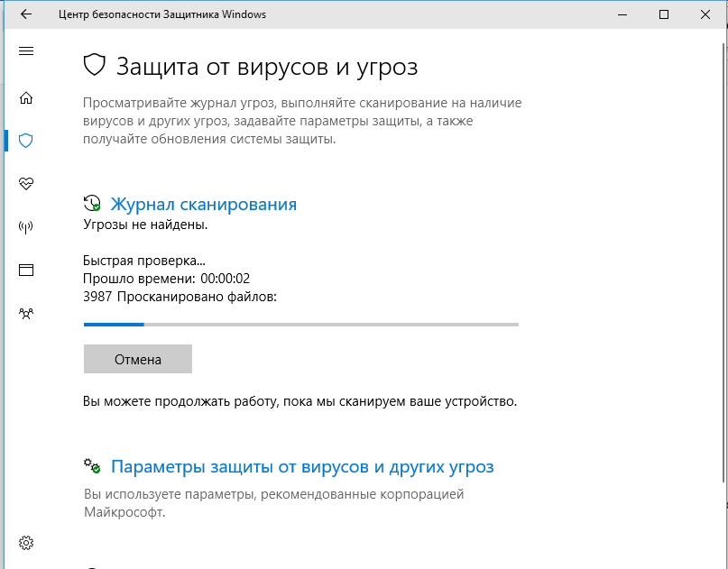Open the hamburger navigation menu
The height and width of the screenshot is (569, 728).
coord(26,50)
